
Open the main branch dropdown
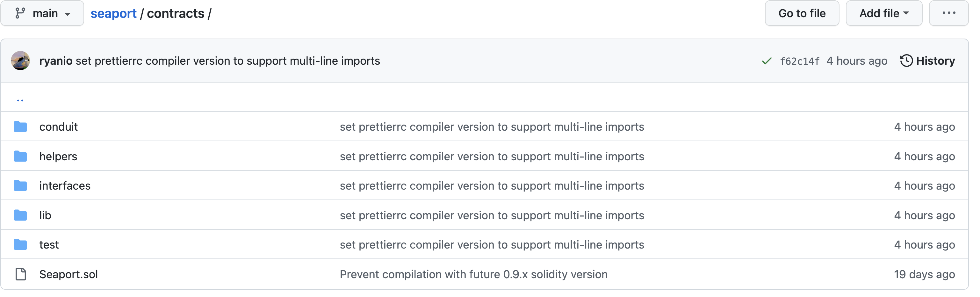click(x=42, y=13)
